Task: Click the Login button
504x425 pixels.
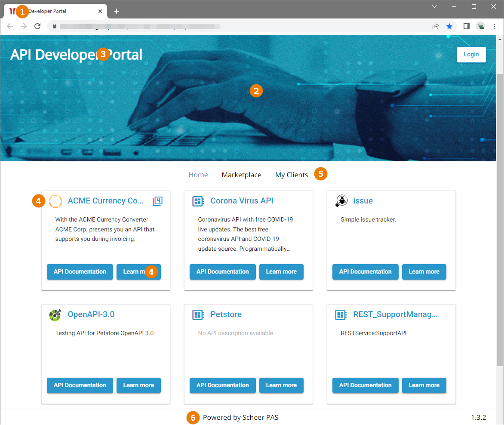Action: 471,54
